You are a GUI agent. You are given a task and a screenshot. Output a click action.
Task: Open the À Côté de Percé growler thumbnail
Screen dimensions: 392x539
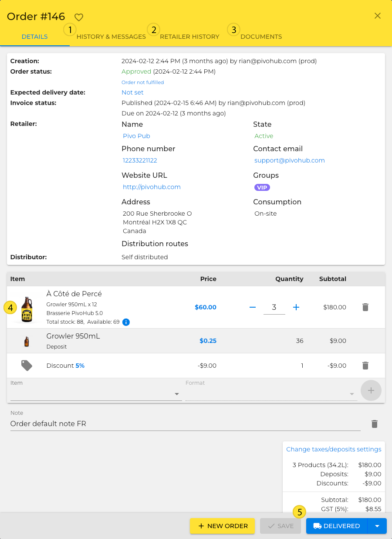27,308
